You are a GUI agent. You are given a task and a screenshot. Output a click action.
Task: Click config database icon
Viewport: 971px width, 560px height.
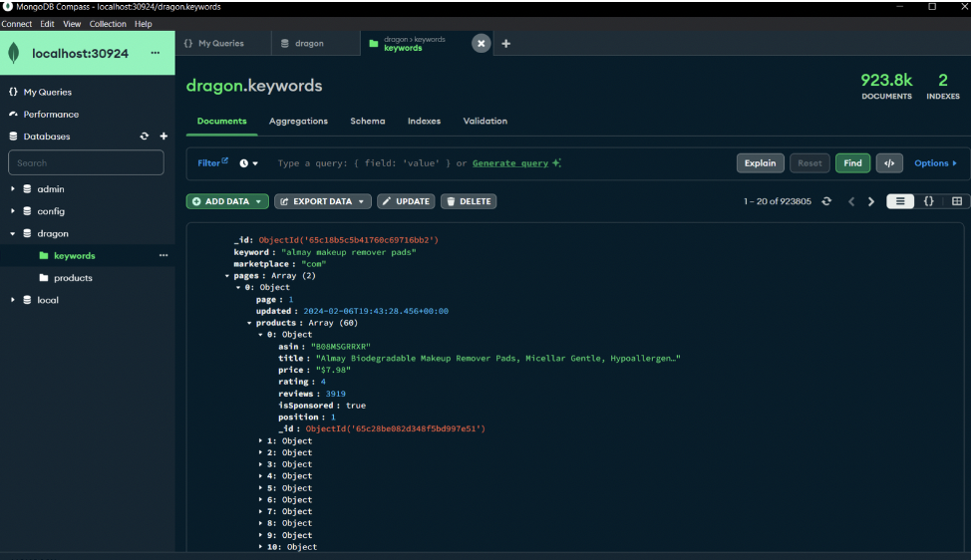(27, 211)
